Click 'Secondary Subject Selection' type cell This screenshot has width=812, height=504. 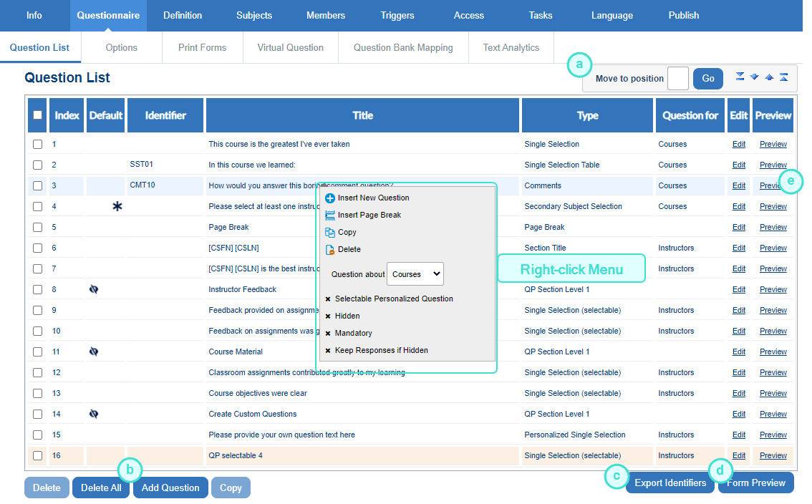[x=574, y=206]
